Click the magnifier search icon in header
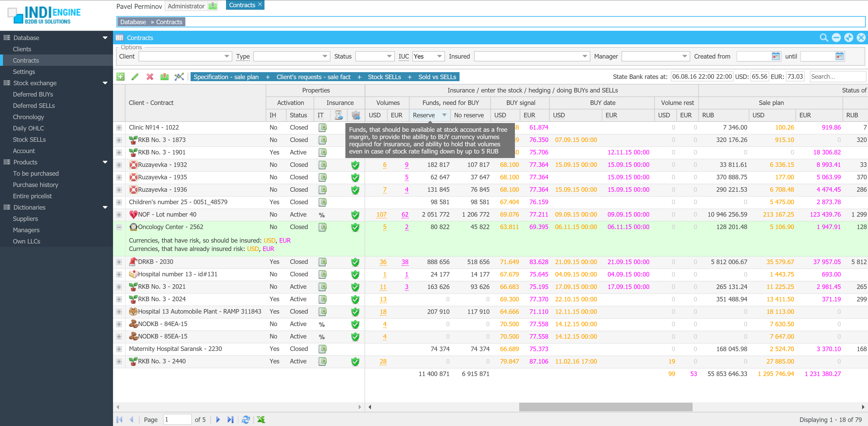Screen dimensions: 868x426 click(823, 38)
